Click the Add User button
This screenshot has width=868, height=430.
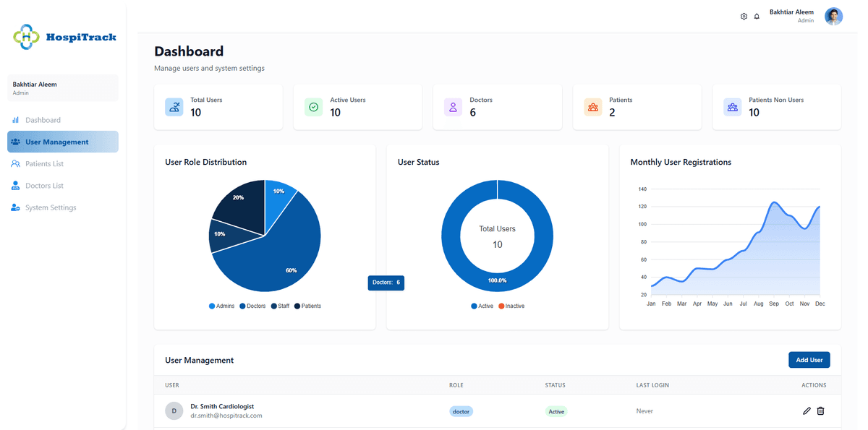point(809,360)
